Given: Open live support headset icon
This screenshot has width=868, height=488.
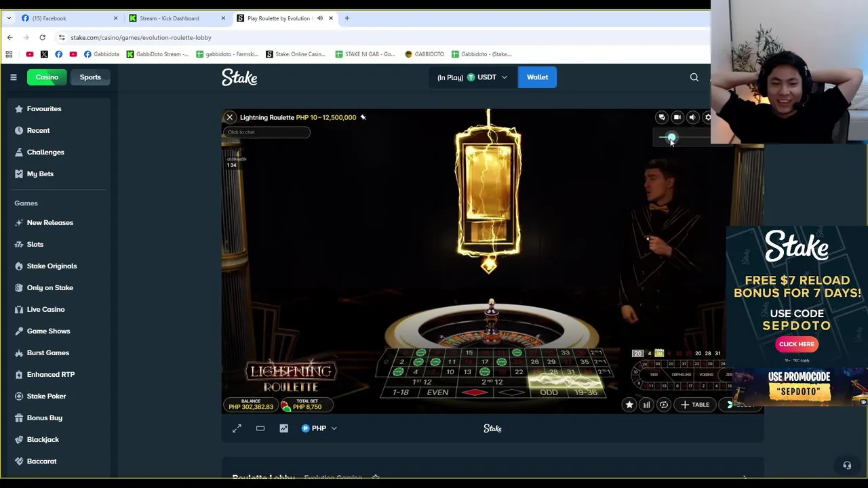Looking at the screenshot, I should coord(846,466).
